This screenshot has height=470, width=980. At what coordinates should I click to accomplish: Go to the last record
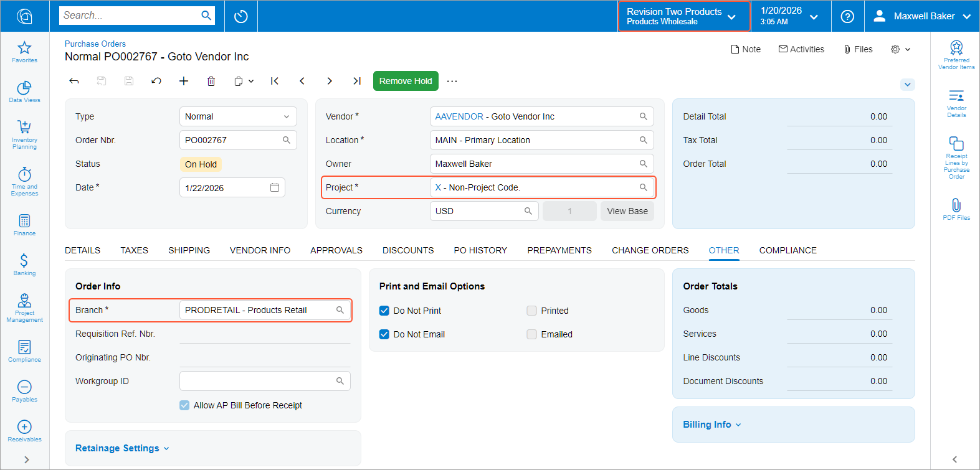[357, 81]
